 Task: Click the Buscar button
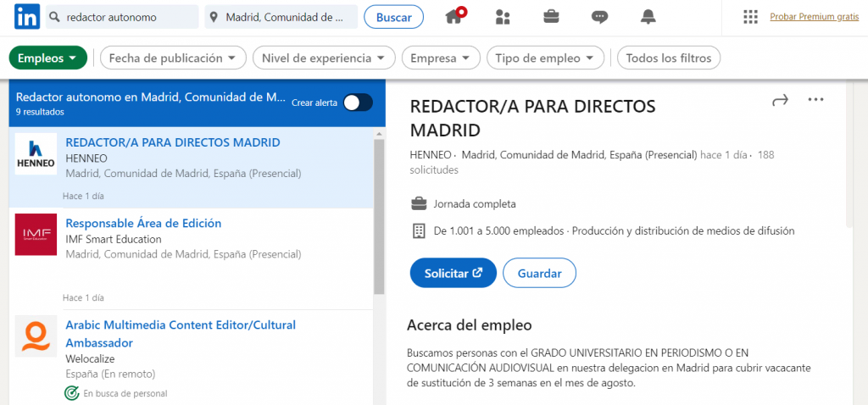393,17
